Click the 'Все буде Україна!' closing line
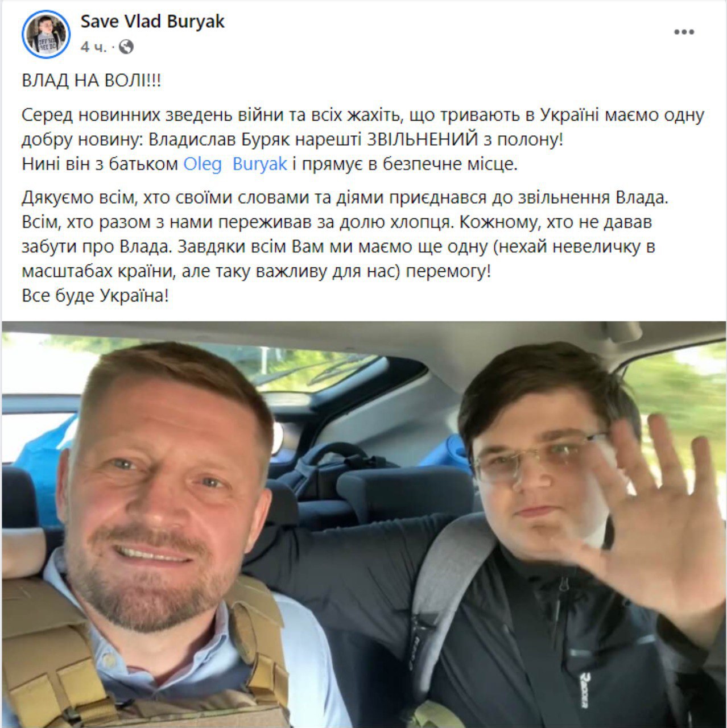The image size is (727, 728). pos(95,296)
